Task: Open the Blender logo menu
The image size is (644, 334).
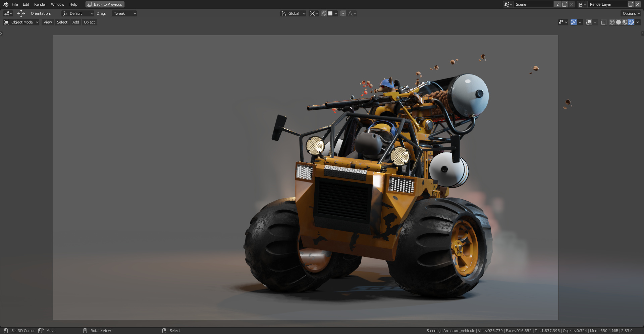Action: coord(6,4)
